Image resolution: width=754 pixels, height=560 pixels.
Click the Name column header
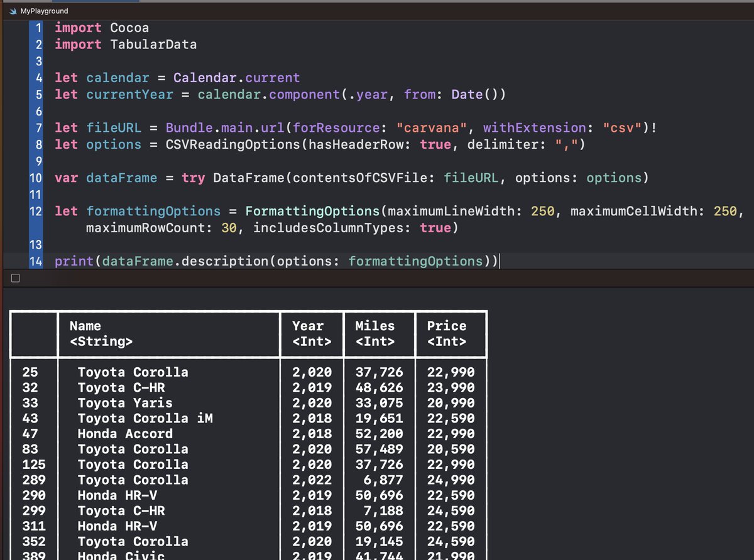point(85,326)
